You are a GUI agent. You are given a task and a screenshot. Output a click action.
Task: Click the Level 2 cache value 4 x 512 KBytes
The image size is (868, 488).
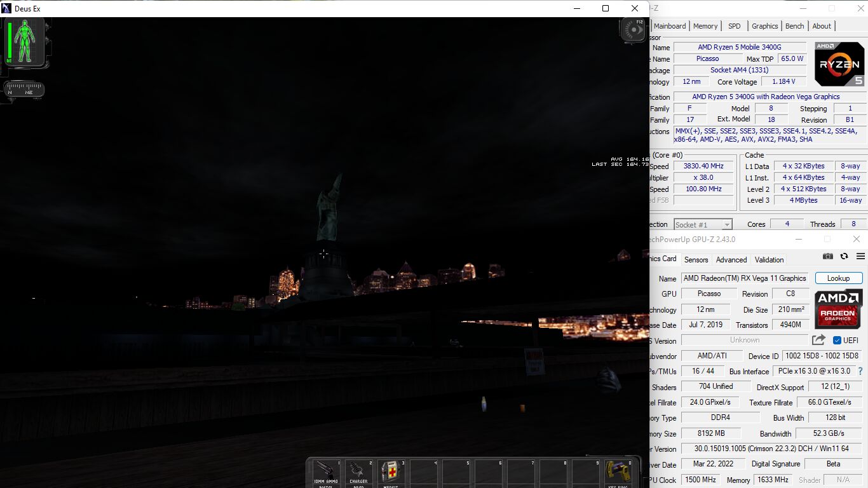tap(803, 189)
